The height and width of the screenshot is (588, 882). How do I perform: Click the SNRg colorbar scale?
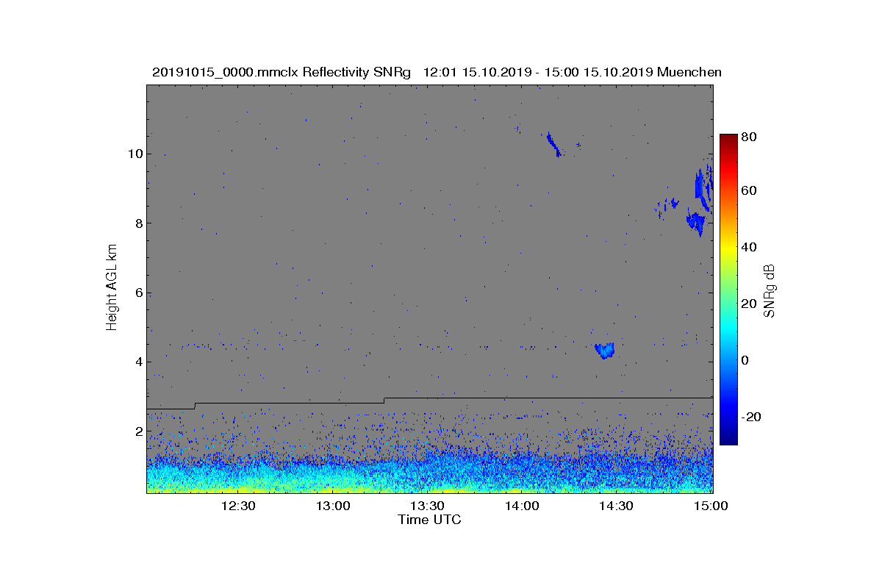point(728,290)
